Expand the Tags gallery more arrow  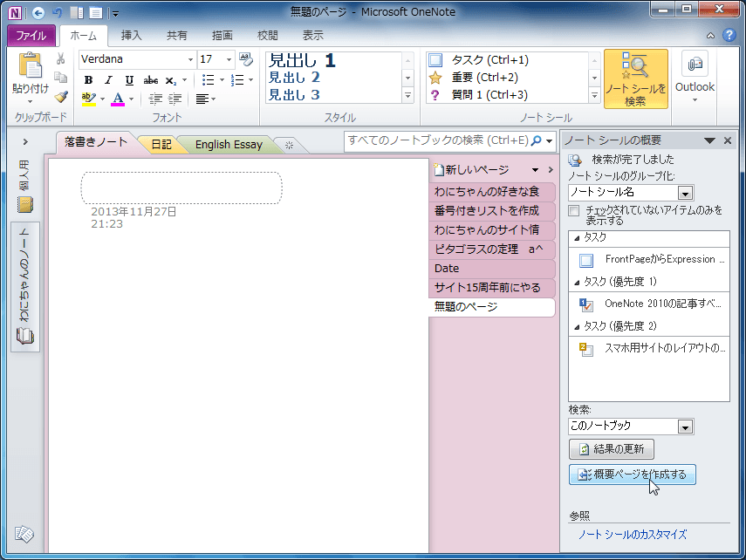pyautogui.click(x=594, y=95)
